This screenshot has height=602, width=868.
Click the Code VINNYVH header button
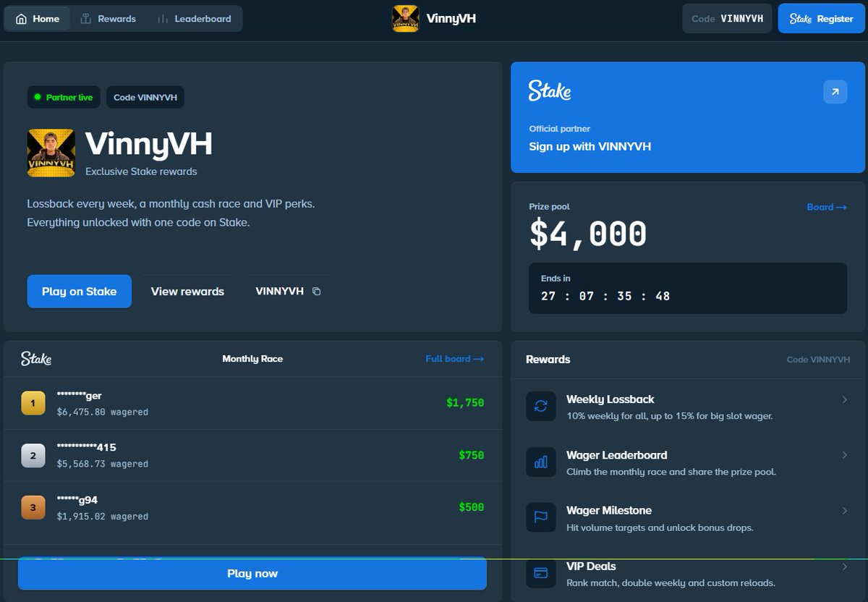click(x=727, y=19)
